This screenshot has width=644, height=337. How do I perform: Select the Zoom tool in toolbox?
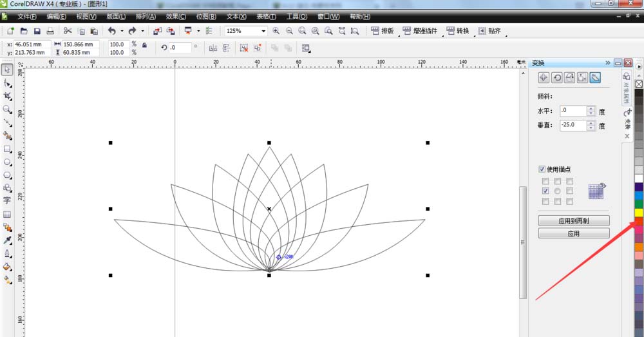coord(7,110)
